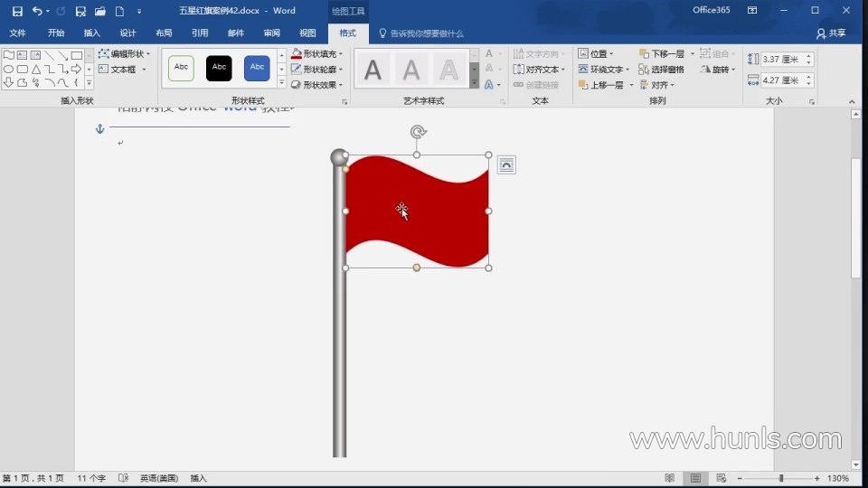Click the layout options icon beside the flag
The width and height of the screenshot is (868, 488).
[506, 164]
